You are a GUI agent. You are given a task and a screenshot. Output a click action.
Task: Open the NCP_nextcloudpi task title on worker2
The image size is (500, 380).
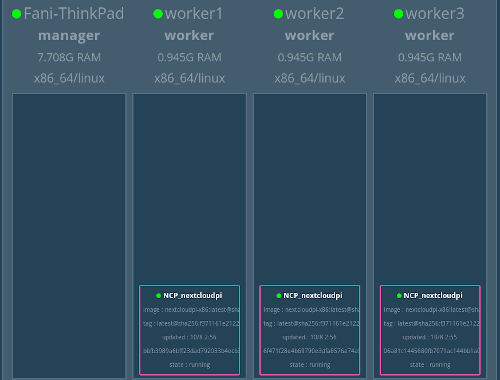coord(313,296)
